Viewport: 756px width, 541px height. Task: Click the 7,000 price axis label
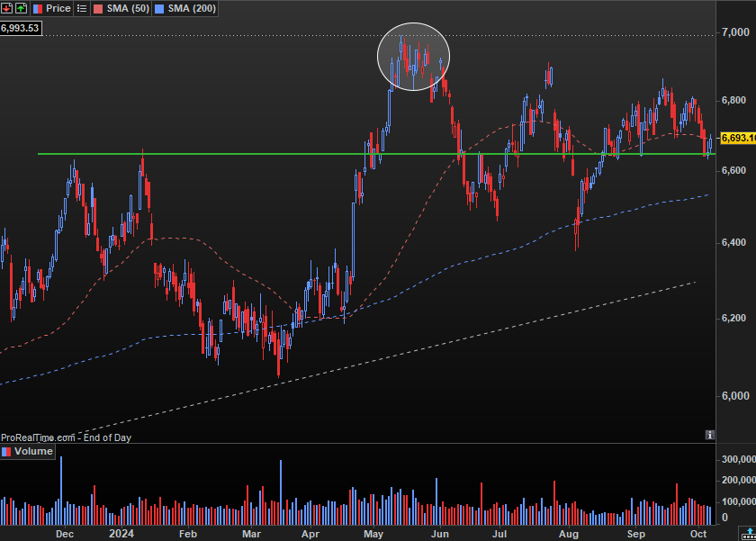click(735, 32)
